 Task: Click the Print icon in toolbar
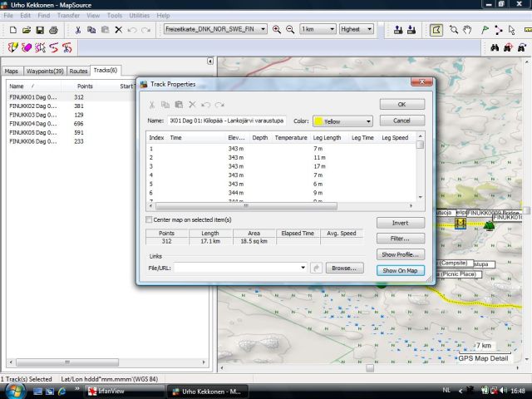click(54, 29)
